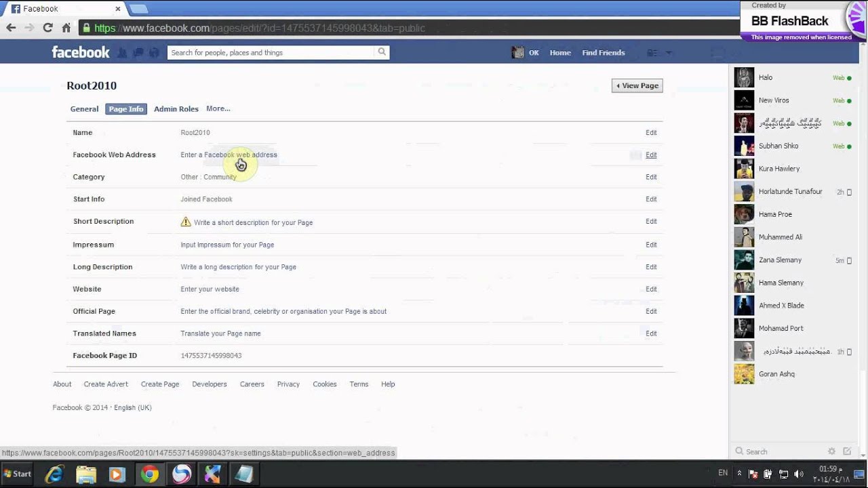Viewport: 868px width, 488px height.
Task: Open the Developers footer link
Action: 210,384
